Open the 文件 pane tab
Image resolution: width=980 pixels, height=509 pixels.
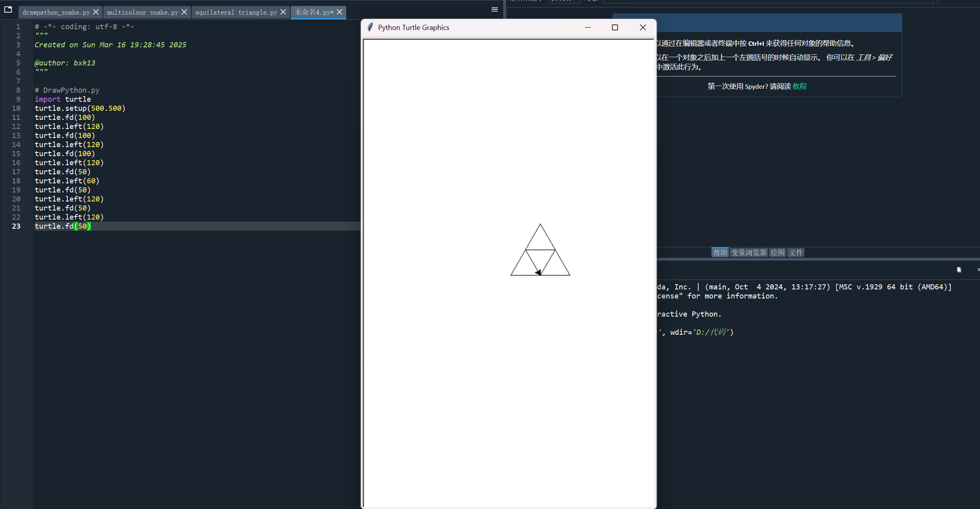[796, 252]
